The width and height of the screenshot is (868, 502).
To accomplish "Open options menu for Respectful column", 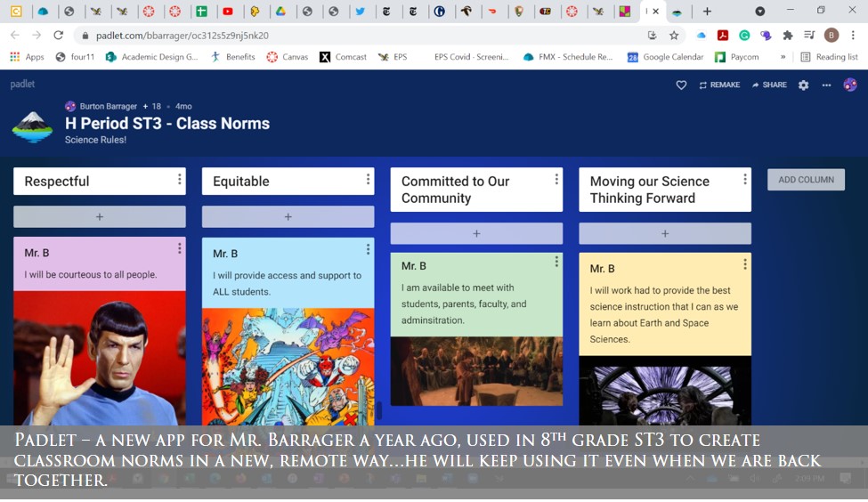I will click(179, 180).
